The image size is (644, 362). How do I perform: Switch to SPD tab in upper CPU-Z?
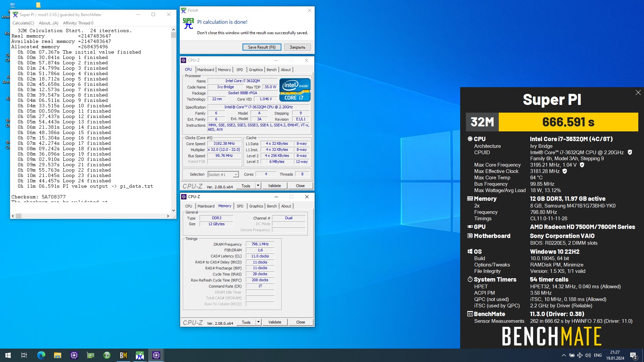239,70
